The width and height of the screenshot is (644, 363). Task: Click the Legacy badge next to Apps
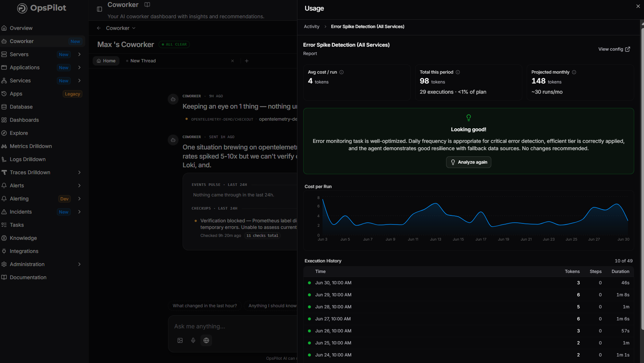point(72,94)
